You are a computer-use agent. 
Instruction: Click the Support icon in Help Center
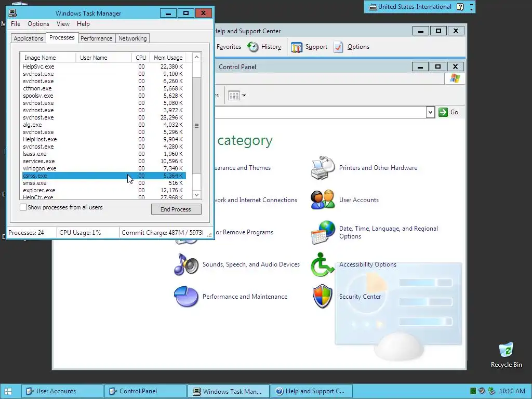297,47
